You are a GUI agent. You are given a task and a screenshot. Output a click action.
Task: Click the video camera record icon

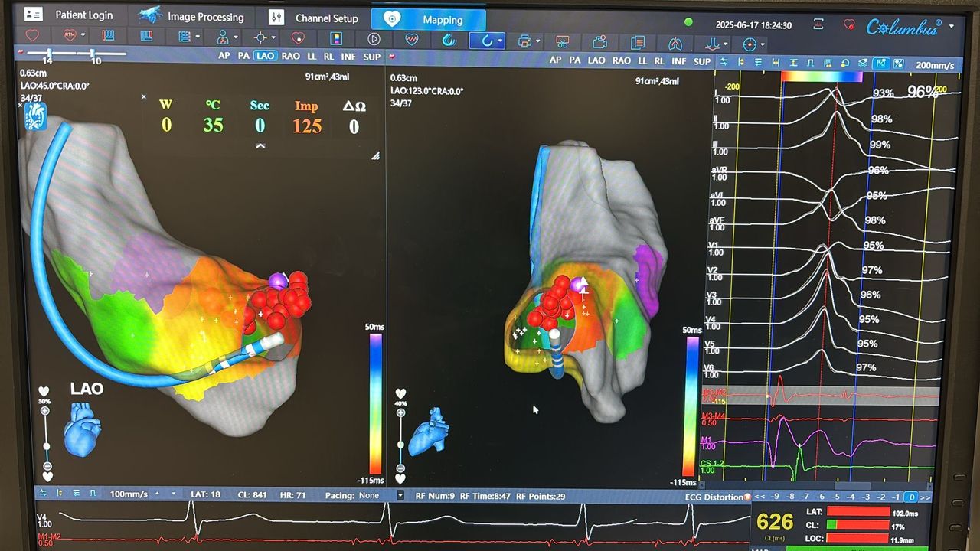click(x=600, y=43)
